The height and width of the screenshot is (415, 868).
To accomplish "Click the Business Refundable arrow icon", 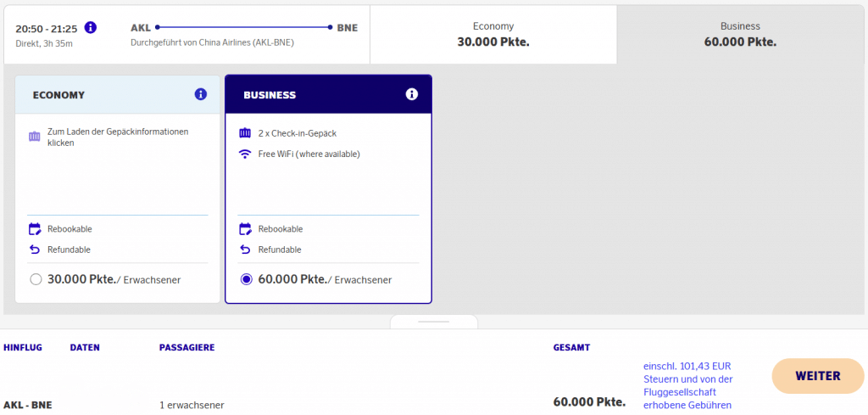I will [245, 250].
